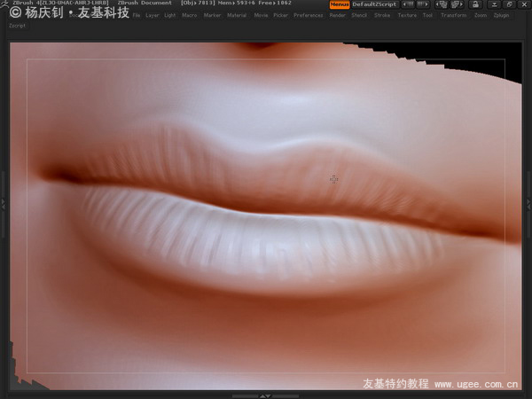
Task: Open the Render menu
Action: point(337,15)
